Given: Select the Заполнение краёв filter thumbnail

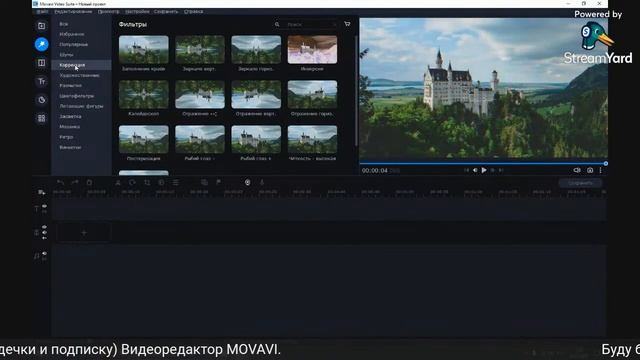Looking at the screenshot, I should point(144,49).
